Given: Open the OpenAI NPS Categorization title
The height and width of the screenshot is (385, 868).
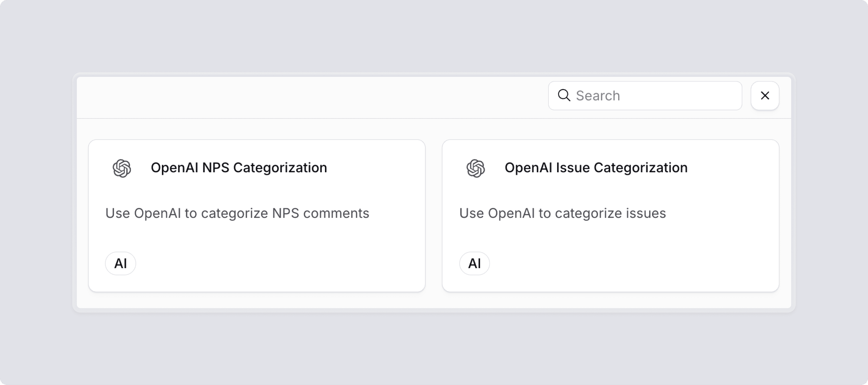Looking at the screenshot, I should coord(239,168).
